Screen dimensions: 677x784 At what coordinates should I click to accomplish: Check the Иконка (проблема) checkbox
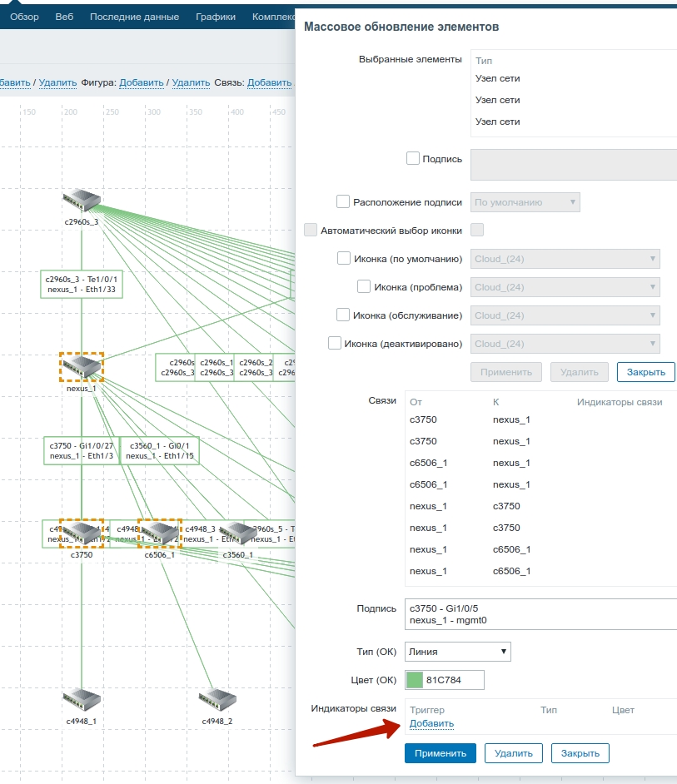click(x=364, y=286)
